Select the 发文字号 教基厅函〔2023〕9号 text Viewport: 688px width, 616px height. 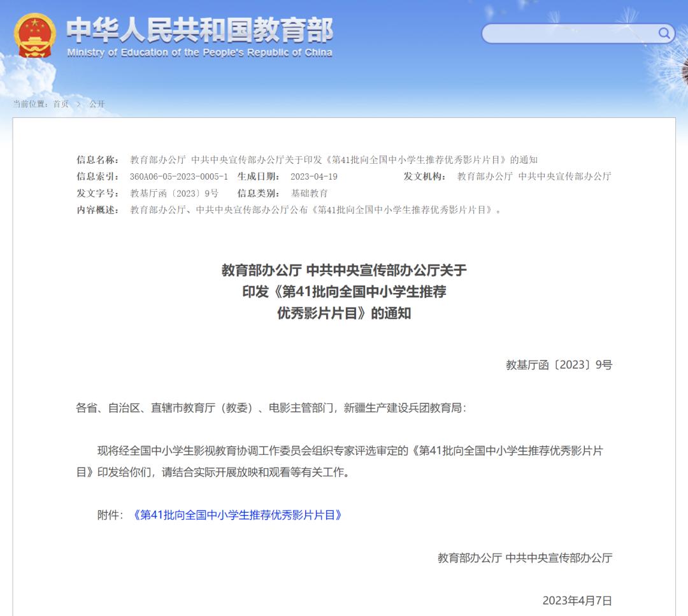(x=175, y=194)
